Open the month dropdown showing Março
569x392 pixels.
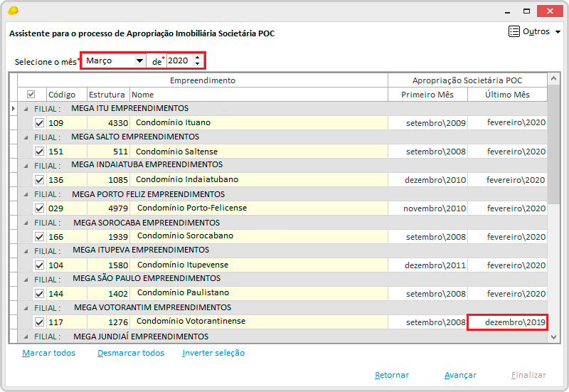pos(139,60)
